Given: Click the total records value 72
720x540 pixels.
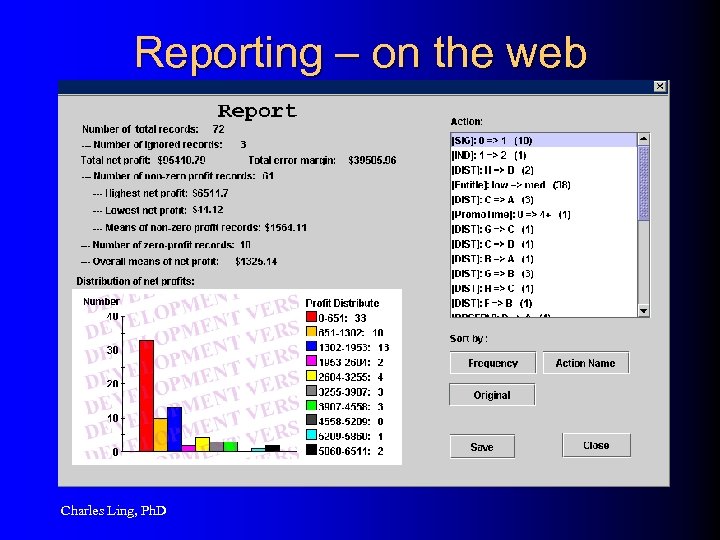Looking at the screenshot, I should click(x=219, y=129).
